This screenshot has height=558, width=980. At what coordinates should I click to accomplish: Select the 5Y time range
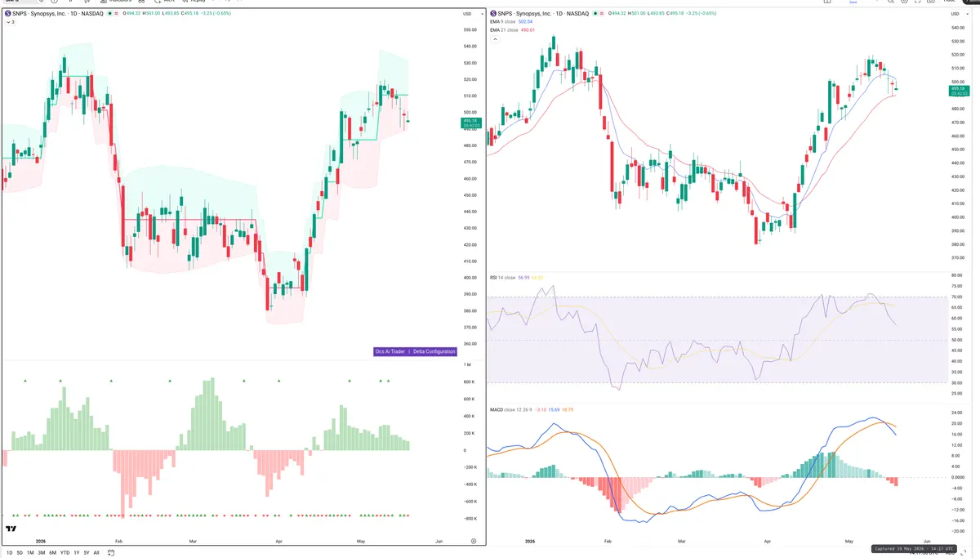(87, 553)
